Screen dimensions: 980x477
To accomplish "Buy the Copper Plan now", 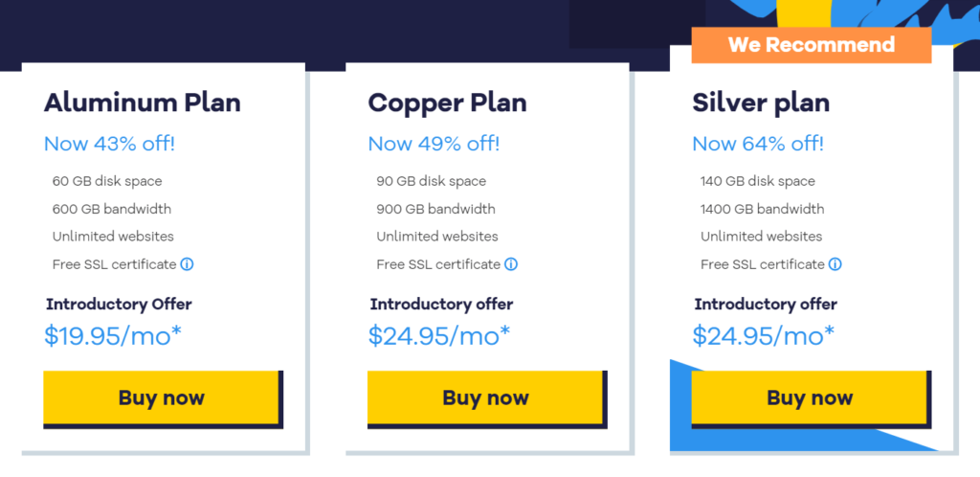I will click(485, 397).
